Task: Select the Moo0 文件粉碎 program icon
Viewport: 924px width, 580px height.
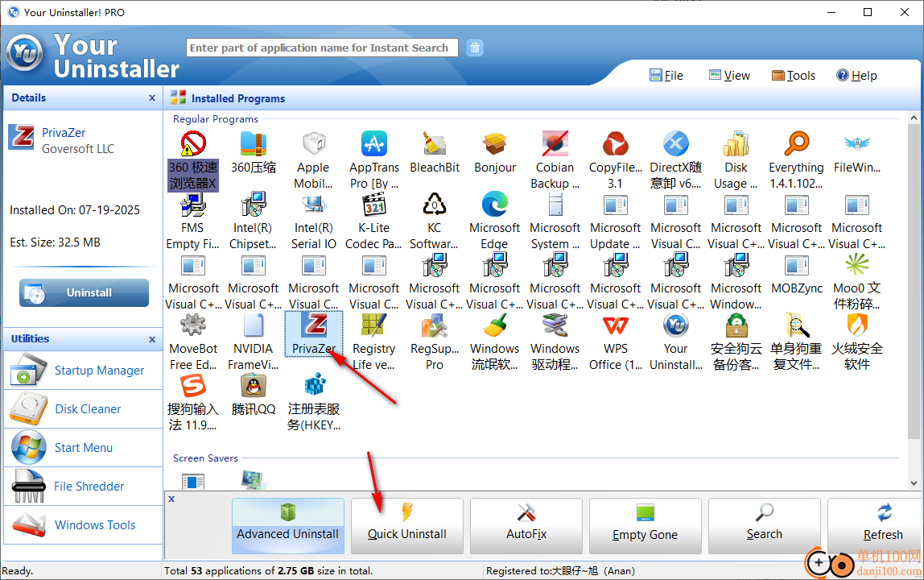Action: 857,265
